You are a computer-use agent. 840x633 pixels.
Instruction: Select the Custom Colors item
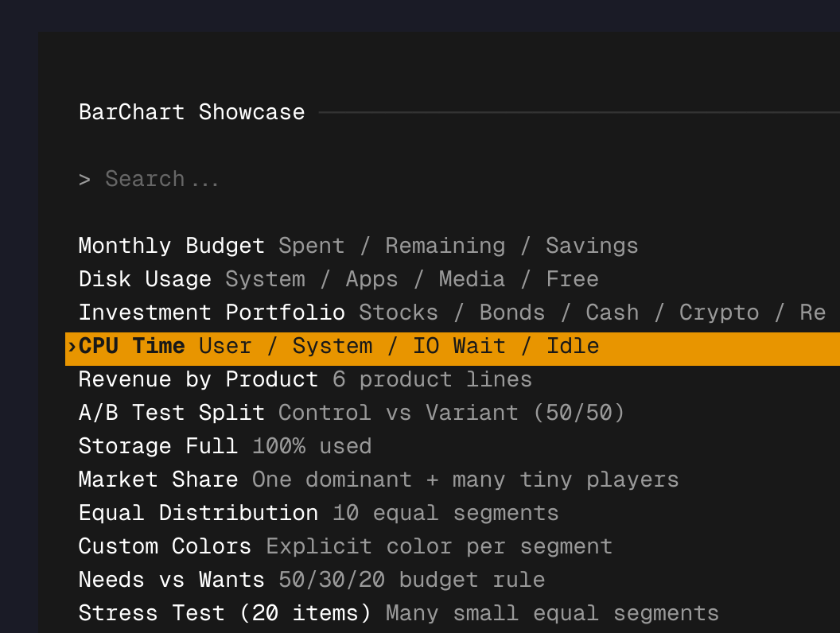165,546
